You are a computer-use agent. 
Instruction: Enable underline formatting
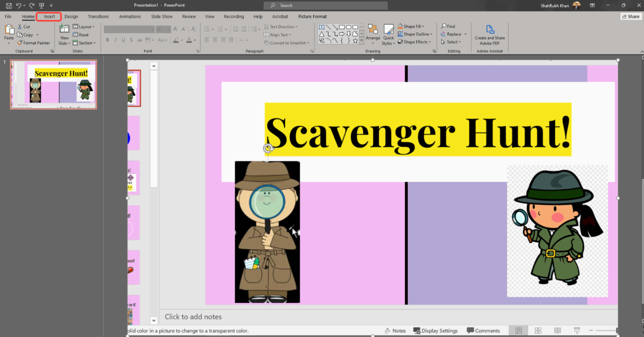tap(122, 40)
